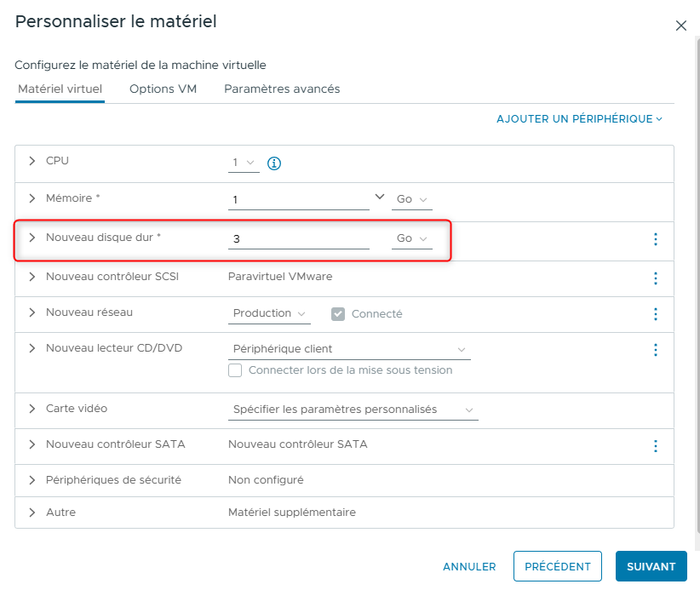Open three-dot menu for Nouveau contrôleur SCSI
The height and width of the screenshot is (590, 700).
pos(655,278)
